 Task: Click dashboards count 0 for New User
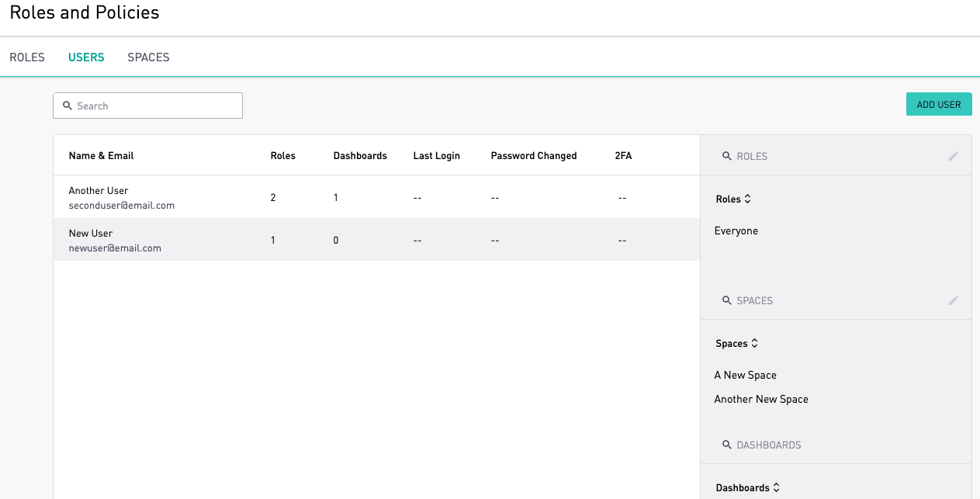336,241
